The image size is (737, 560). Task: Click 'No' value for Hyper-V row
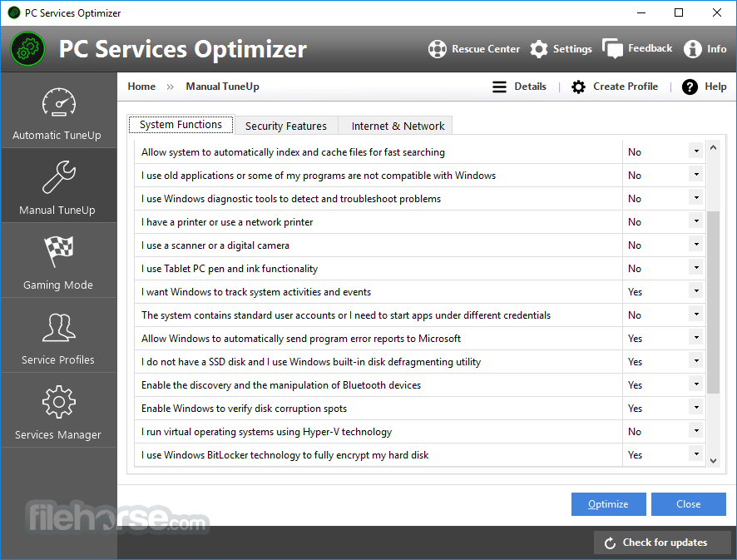(635, 432)
